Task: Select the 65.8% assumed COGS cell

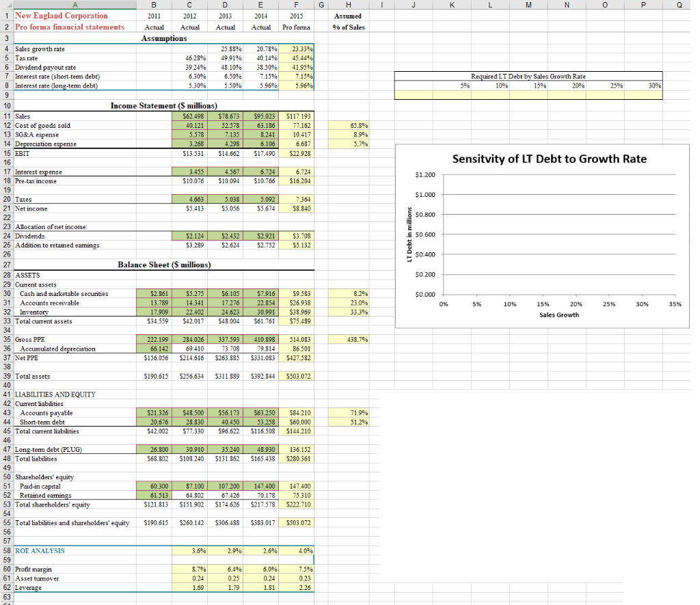Action: coord(348,126)
